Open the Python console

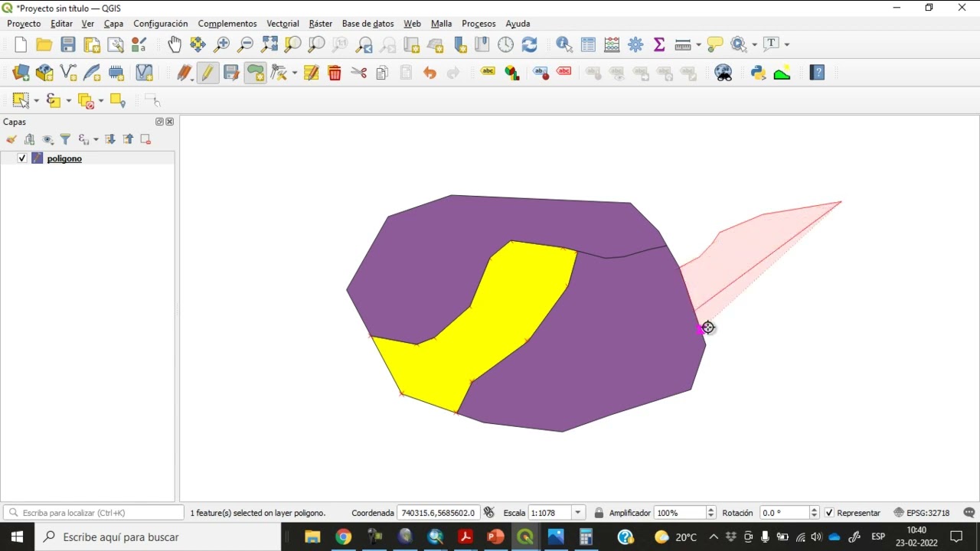click(758, 73)
